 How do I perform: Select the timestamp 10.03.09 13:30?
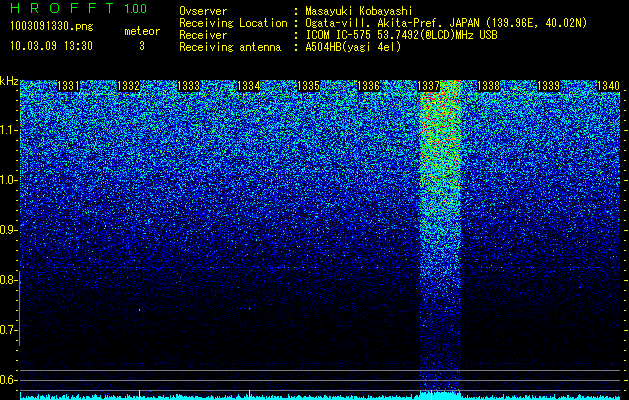coord(51,46)
